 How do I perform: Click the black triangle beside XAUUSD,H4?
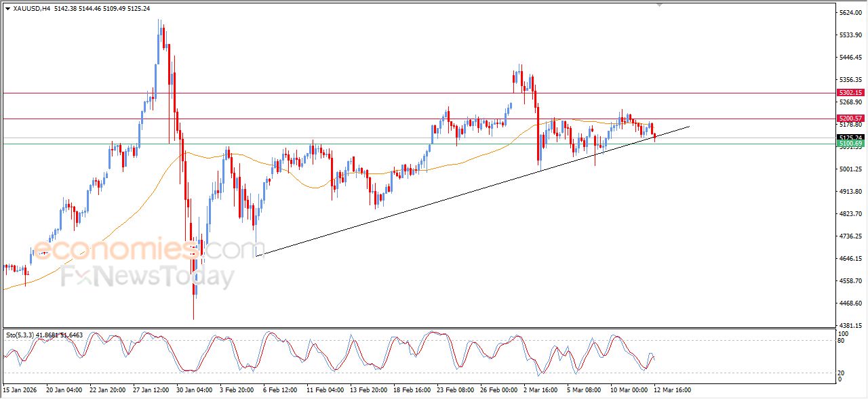coord(7,9)
